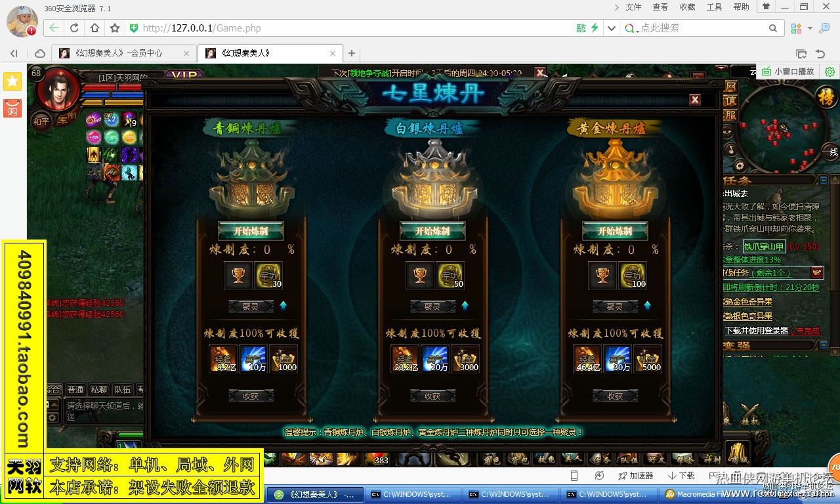Click the 军功 30 cost icon
The image size is (840, 504).
click(268, 276)
